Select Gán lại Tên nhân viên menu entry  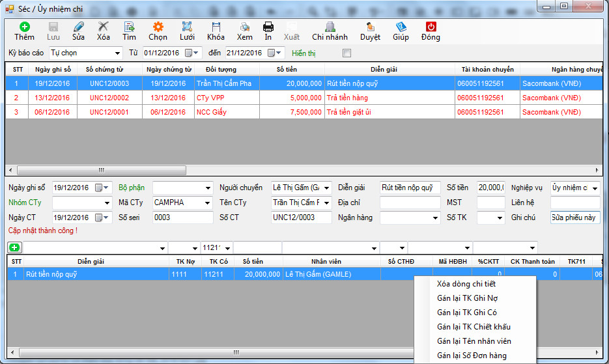(475, 341)
